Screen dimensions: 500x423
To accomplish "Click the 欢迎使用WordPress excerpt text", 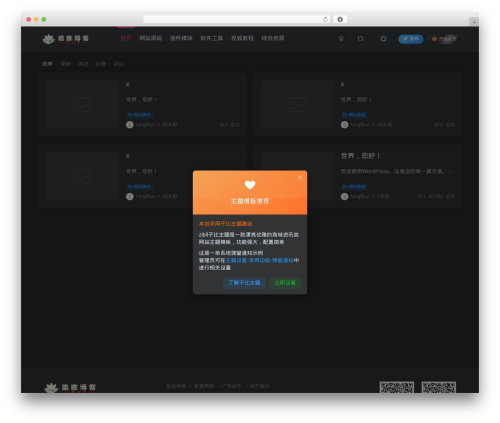I will [397, 171].
